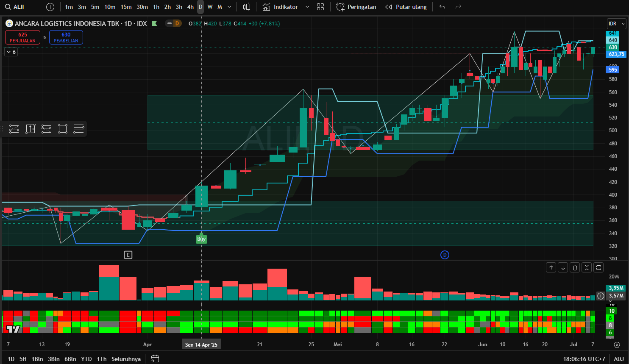
Task: Select the 1m timeframe
Action: (69, 7)
